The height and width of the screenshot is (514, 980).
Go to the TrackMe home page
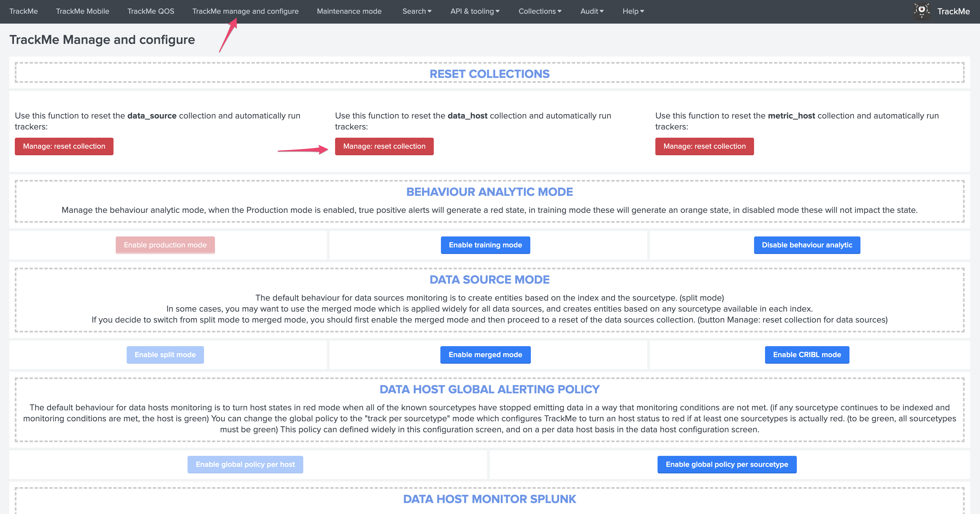pyautogui.click(x=23, y=11)
